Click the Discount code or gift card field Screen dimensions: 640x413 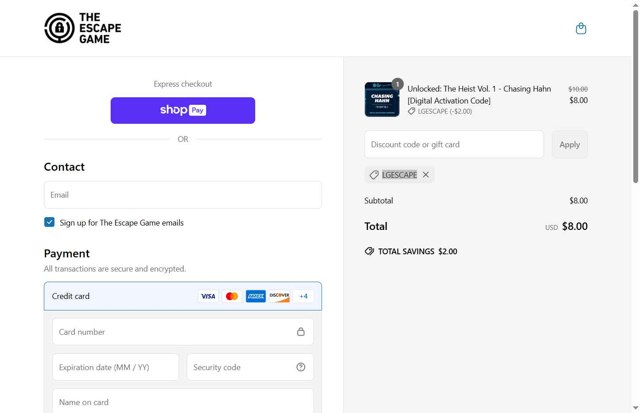(x=454, y=144)
